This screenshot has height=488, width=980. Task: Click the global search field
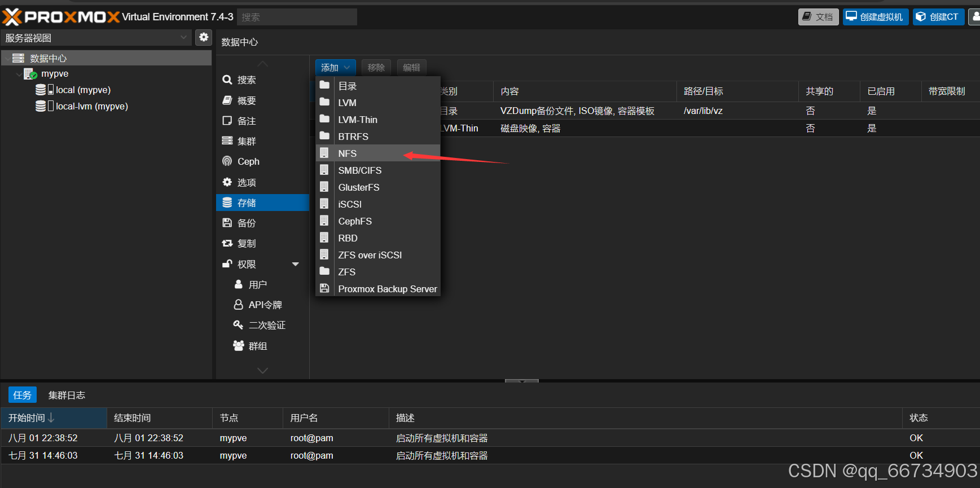point(297,17)
